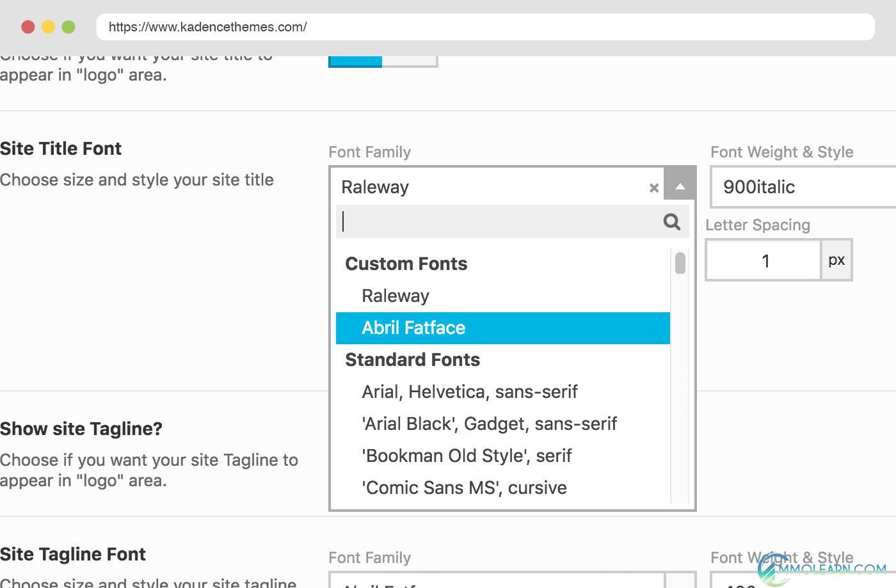Screen dimensions: 896x588
Task: Toggle the site title logo switch
Action: pyautogui.click(x=383, y=61)
